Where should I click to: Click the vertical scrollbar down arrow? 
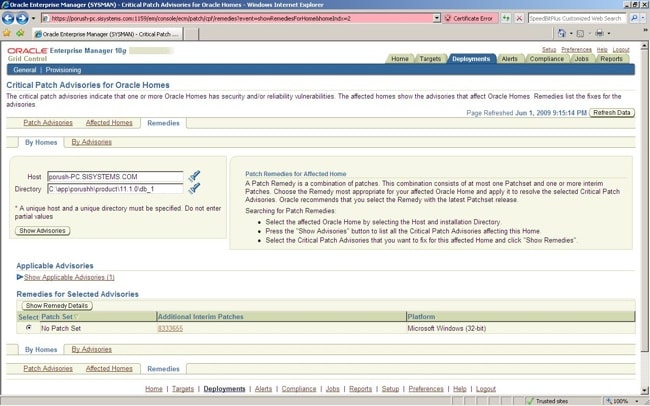click(644, 390)
